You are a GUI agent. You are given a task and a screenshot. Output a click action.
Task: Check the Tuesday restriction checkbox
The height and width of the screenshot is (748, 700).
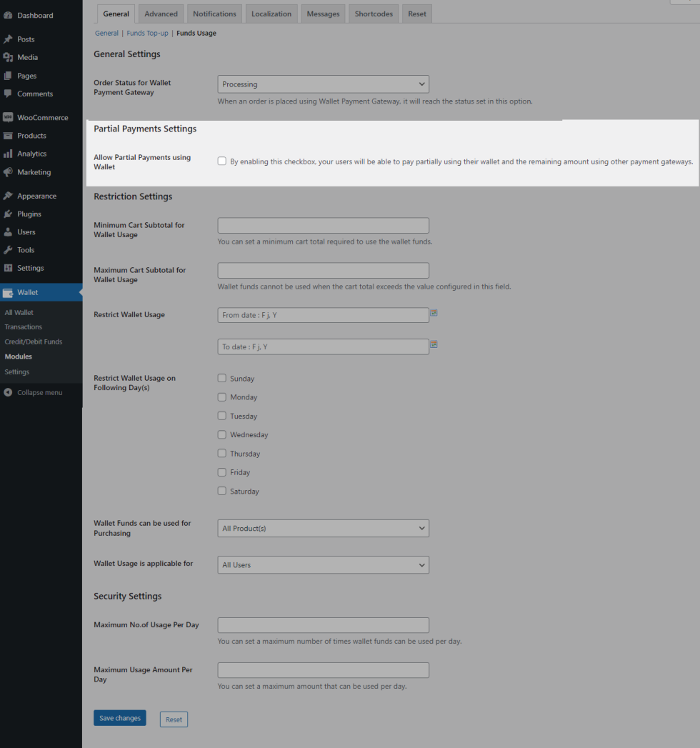point(221,416)
